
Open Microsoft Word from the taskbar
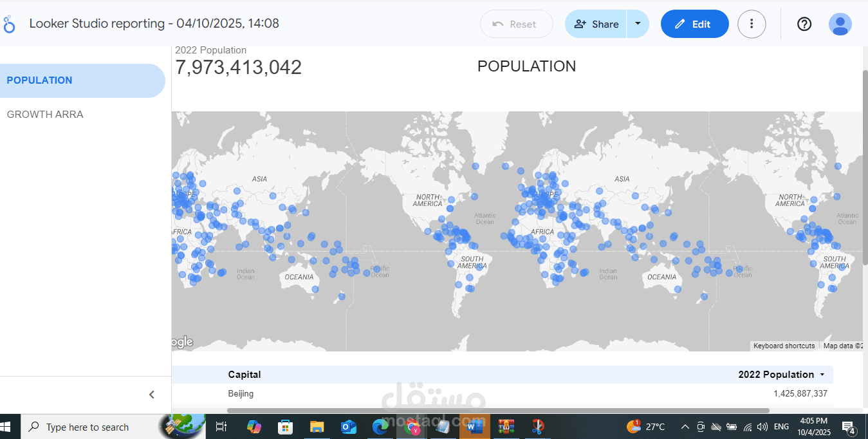(x=474, y=427)
